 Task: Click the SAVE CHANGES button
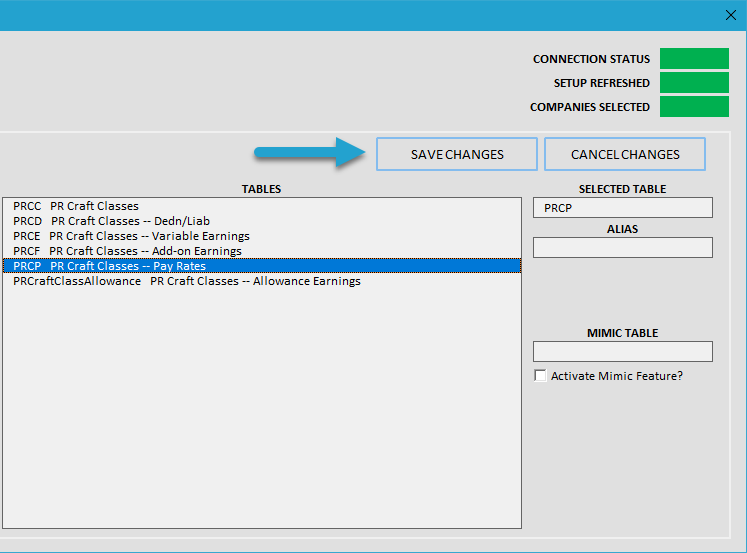coord(457,154)
